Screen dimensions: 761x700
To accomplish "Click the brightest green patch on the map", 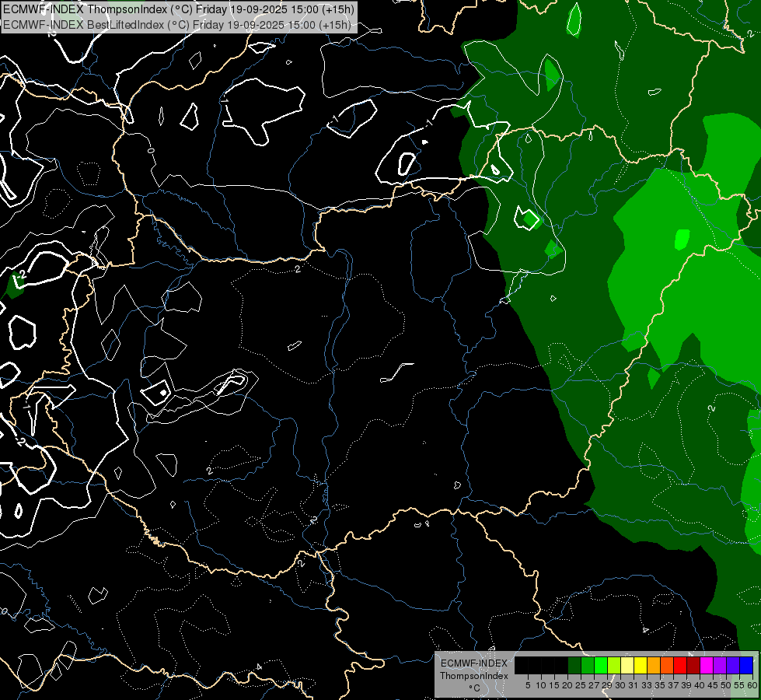I will point(682,239).
